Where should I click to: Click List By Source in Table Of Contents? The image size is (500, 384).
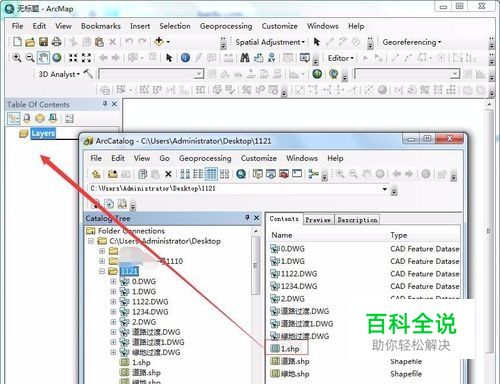27,118
